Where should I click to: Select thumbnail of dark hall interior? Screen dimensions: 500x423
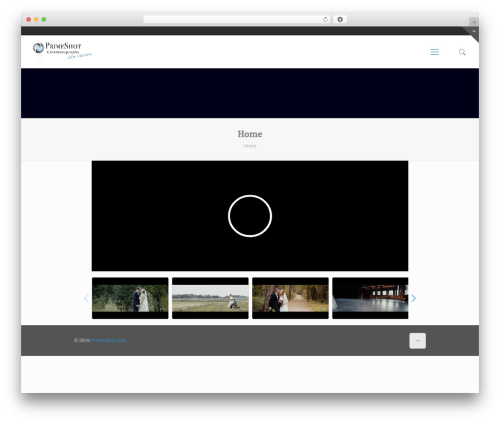[370, 298]
